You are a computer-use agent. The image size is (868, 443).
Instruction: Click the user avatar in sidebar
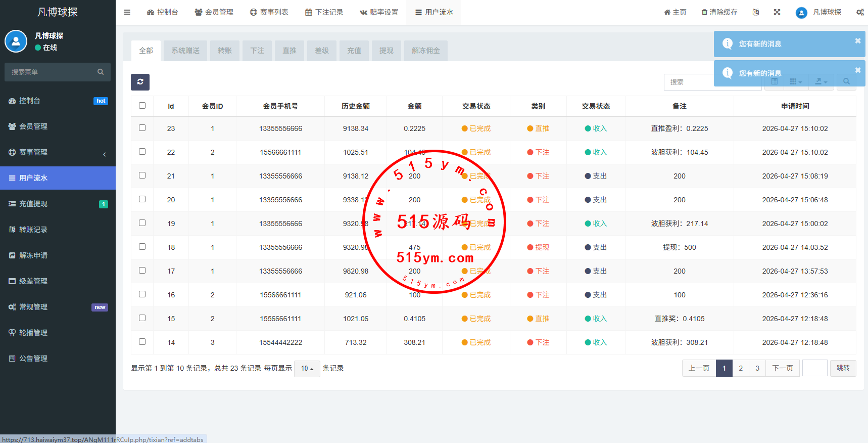click(16, 41)
